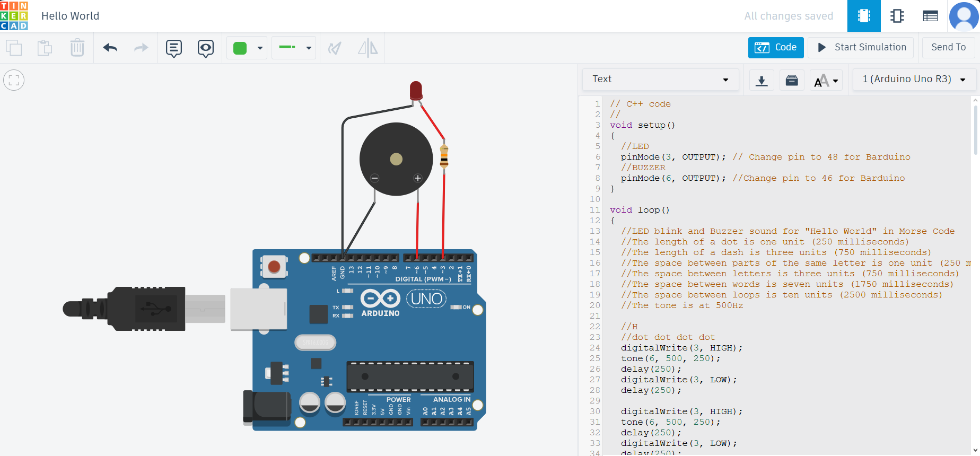Select the Arduino Uno R3 board dropdown

pos(914,80)
